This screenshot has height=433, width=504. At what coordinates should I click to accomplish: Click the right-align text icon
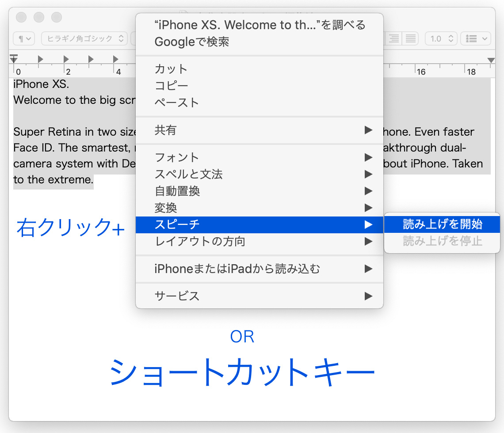[393, 39]
